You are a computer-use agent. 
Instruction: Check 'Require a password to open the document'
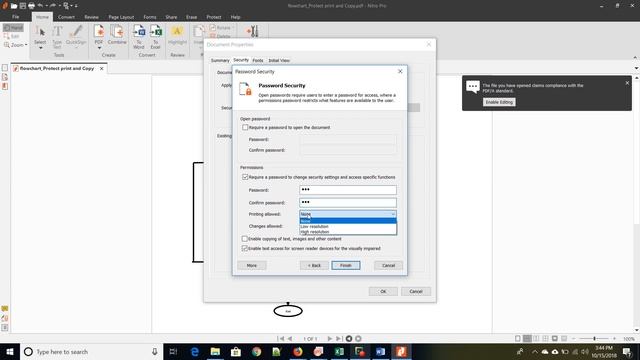[x=245, y=127]
